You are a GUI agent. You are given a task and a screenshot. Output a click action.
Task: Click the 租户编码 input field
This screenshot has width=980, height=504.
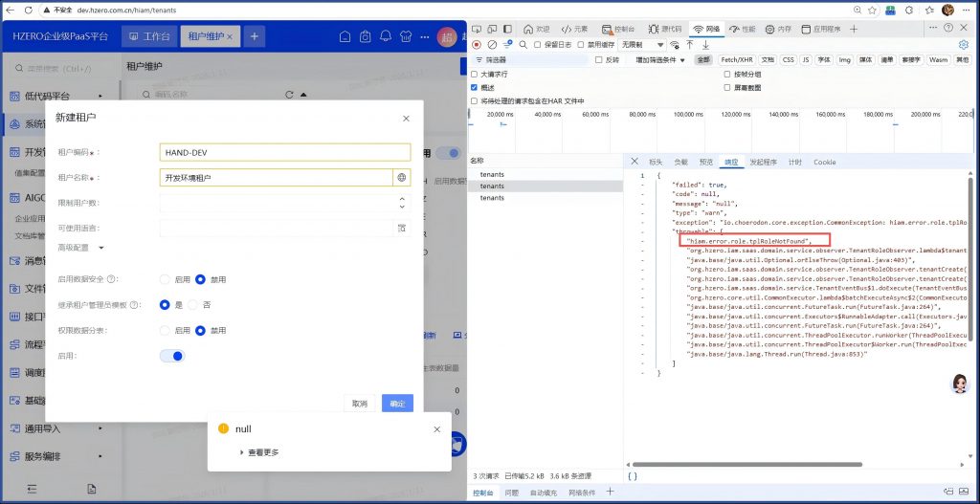(x=284, y=152)
